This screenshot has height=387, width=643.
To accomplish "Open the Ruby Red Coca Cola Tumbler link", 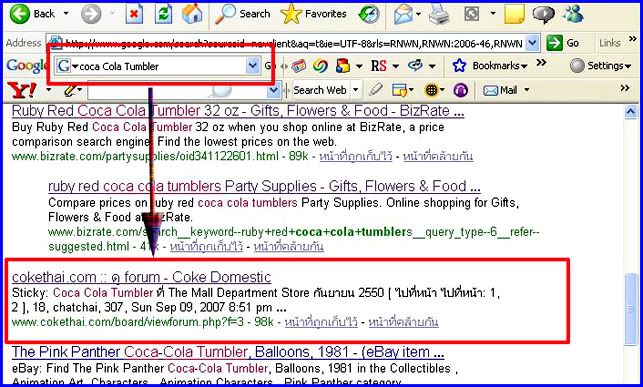I will pyautogui.click(x=238, y=111).
